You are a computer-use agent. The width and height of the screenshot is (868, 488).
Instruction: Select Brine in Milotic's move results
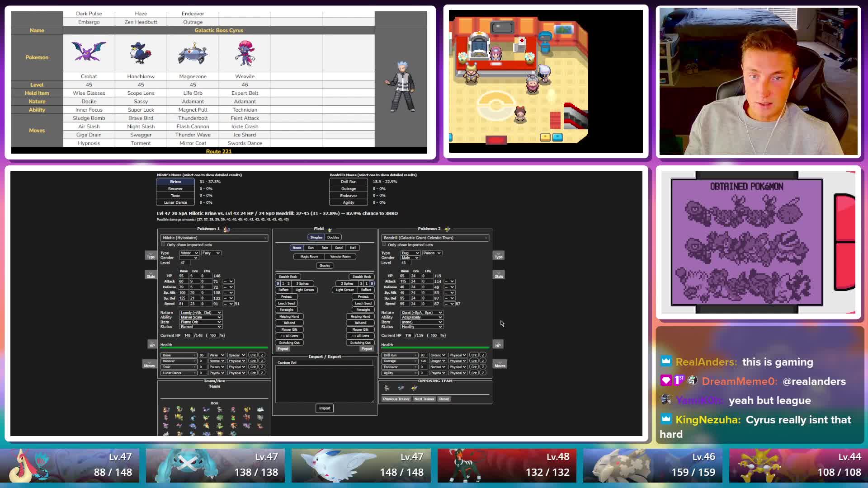click(x=175, y=182)
